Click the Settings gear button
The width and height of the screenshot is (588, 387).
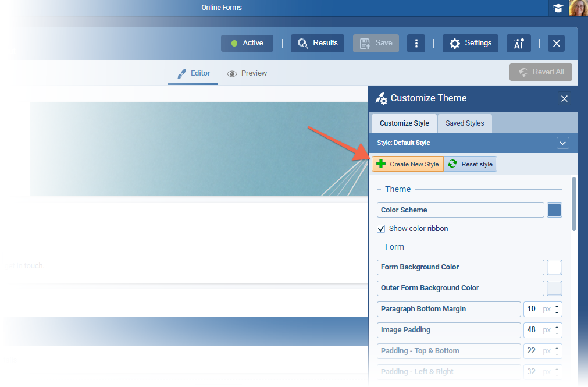click(x=470, y=43)
